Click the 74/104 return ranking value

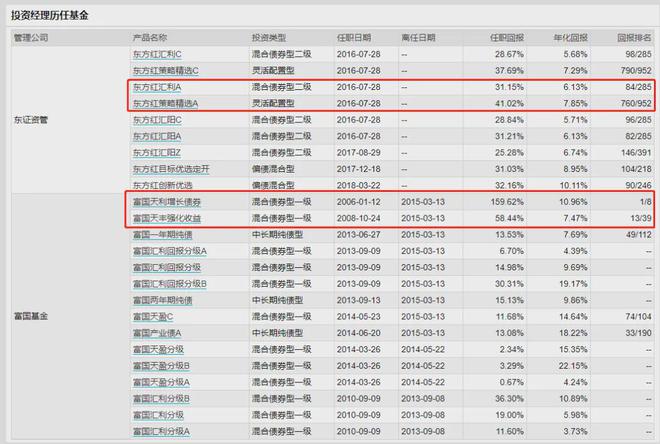639,317
